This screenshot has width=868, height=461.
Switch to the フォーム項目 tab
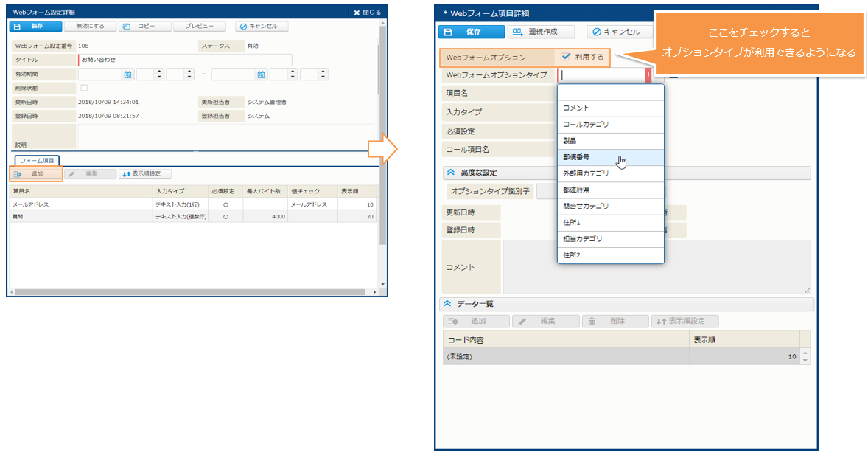37,160
